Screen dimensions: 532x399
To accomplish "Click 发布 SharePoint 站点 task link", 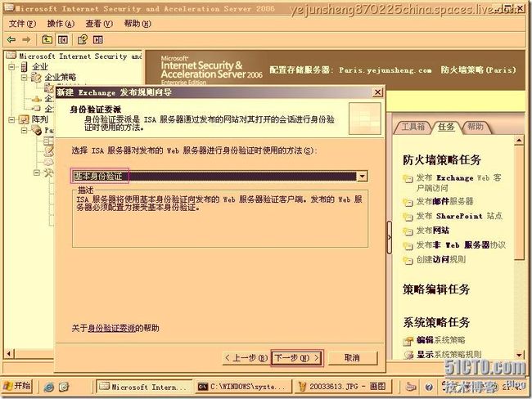I will 459,216.
